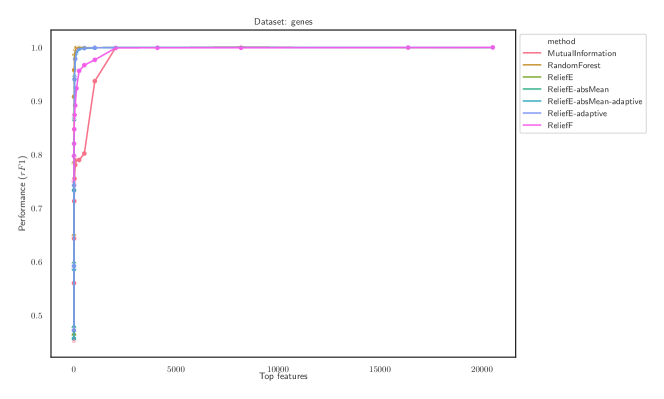Click the rightmost data point near 20000 features
Image resolution: width=664 pixels, height=399 pixels.
pyautogui.click(x=492, y=47)
